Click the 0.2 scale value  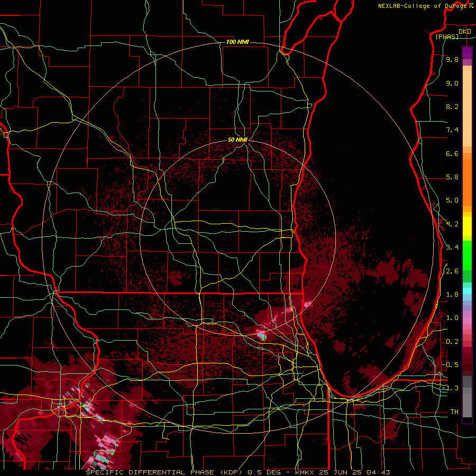pos(452,342)
